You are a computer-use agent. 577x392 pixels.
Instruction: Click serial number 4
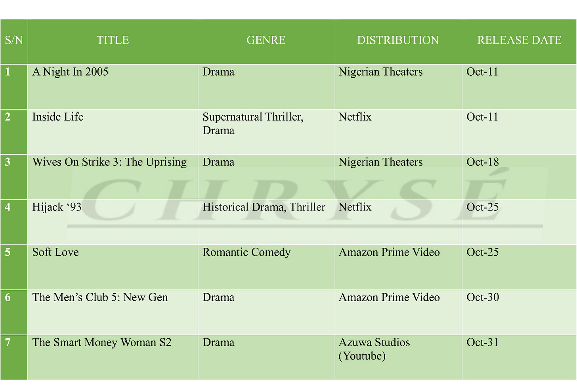(8, 207)
